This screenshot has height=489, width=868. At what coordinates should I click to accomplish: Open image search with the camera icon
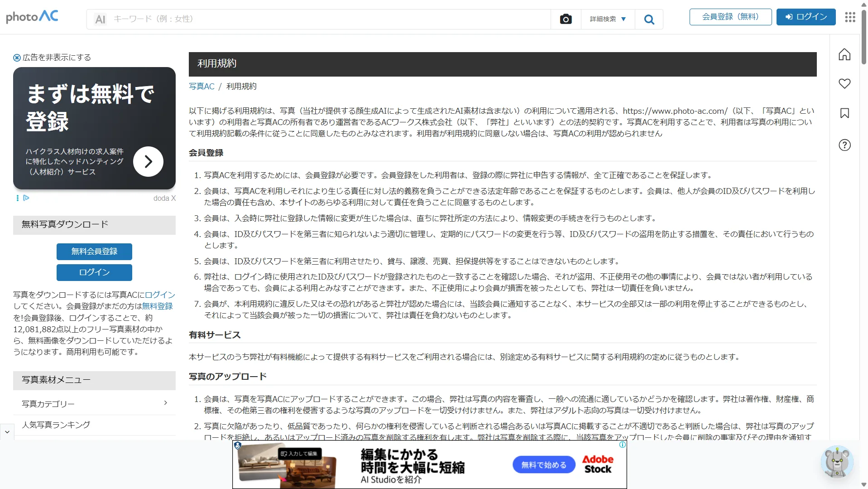click(x=566, y=19)
